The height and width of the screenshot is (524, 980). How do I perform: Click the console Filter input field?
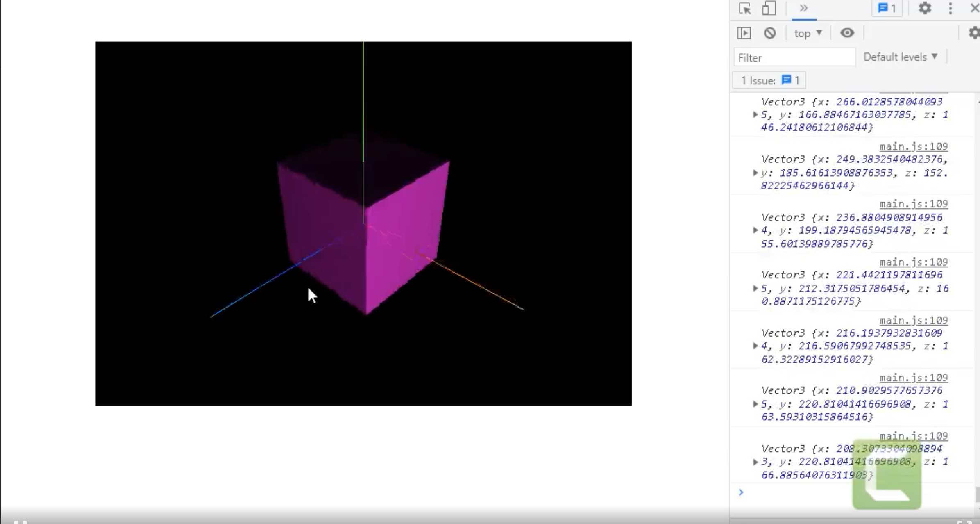click(x=794, y=57)
